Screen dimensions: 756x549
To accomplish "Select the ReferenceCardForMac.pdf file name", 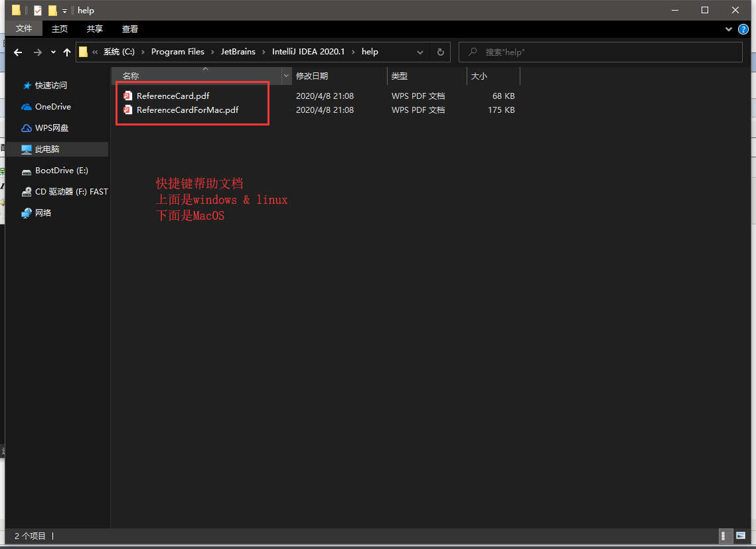I will 188,110.
